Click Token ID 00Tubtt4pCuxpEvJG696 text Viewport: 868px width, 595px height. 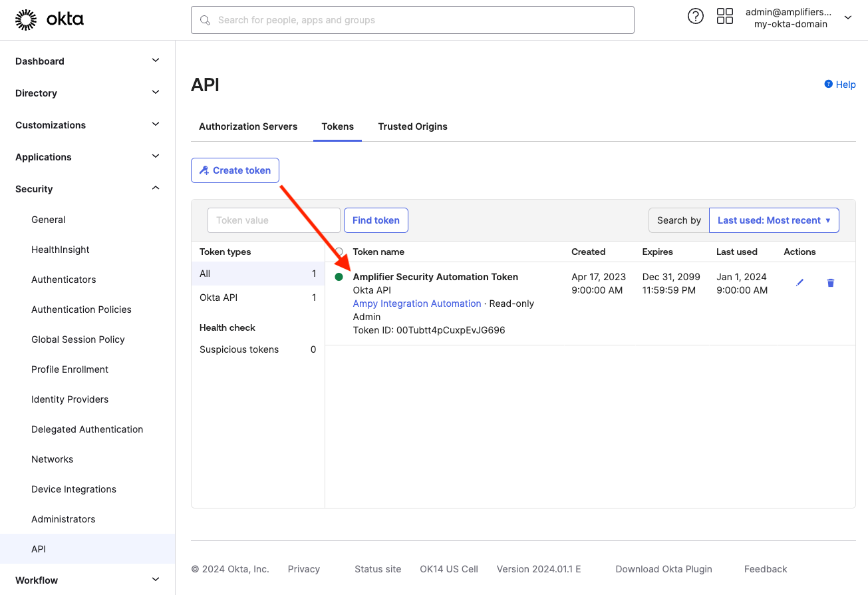click(x=429, y=330)
